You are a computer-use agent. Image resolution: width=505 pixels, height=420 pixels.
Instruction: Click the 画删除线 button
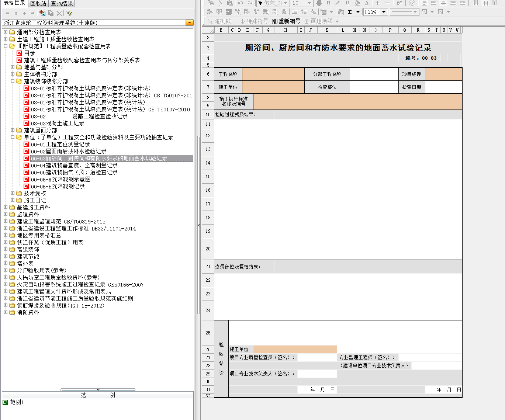pyautogui.click(x=319, y=21)
